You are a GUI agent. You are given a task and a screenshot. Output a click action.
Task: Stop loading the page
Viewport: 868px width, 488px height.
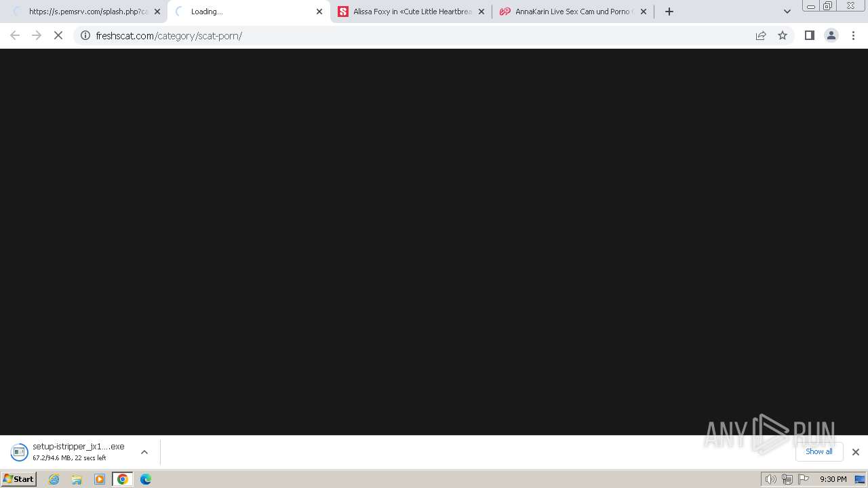(58, 35)
